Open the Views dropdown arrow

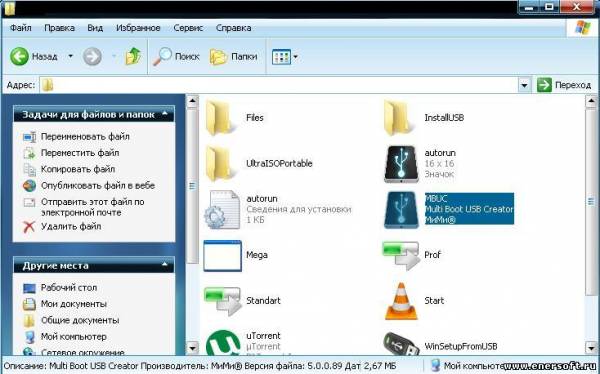tap(295, 57)
